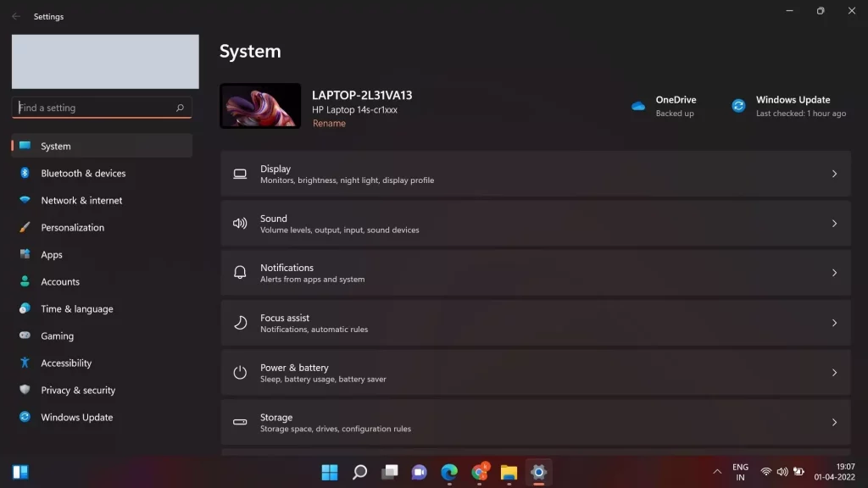Image resolution: width=868 pixels, height=488 pixels.
Task: Click the LAPTOP-2L31VA13 device name
Action: (362, 95)
